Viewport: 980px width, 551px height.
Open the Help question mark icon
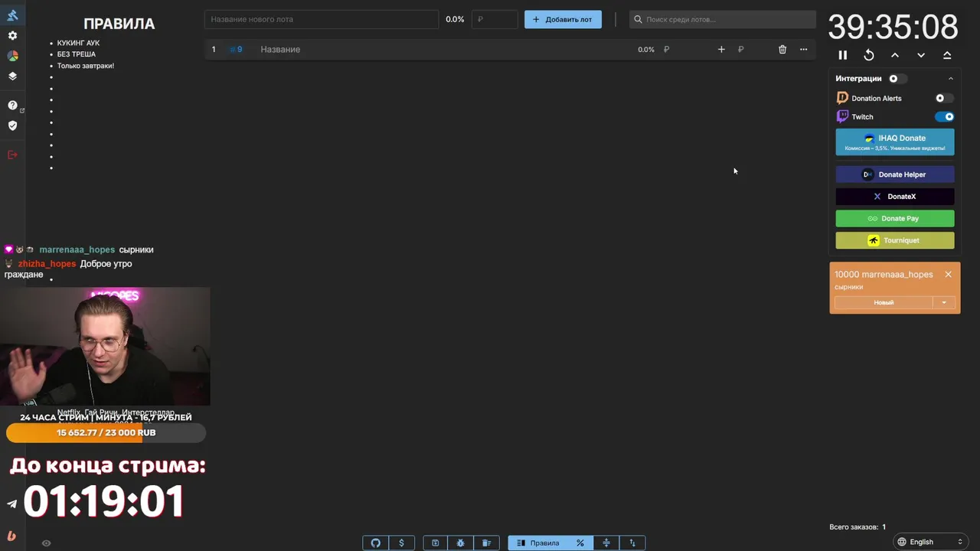tap(12, 105)
